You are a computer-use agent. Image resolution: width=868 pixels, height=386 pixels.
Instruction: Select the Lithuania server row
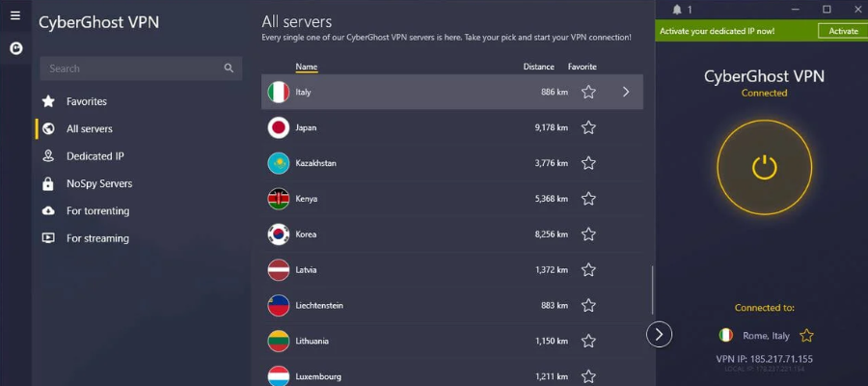coord(452,341)
